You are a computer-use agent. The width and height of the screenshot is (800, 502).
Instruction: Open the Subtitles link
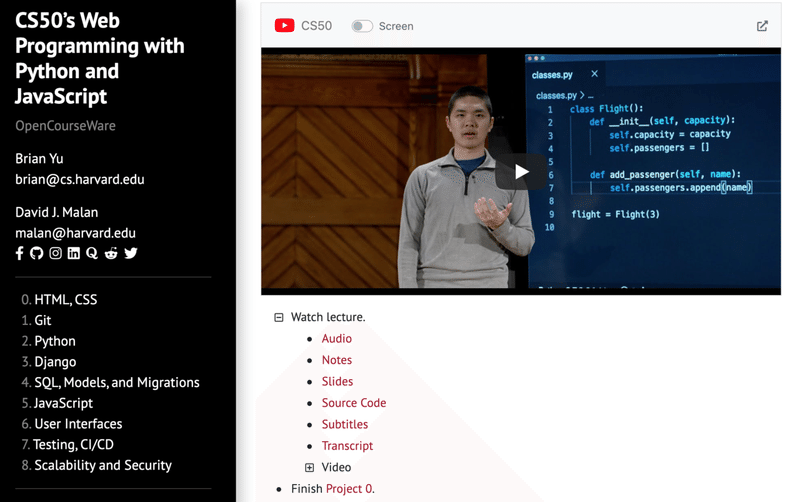point(344,424)
